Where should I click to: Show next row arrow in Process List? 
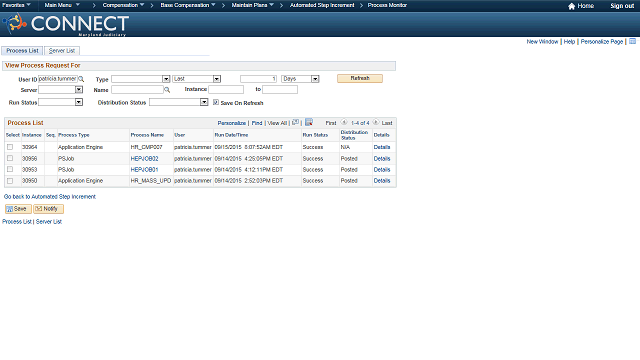pyautogui.click(x=376, y=122)
